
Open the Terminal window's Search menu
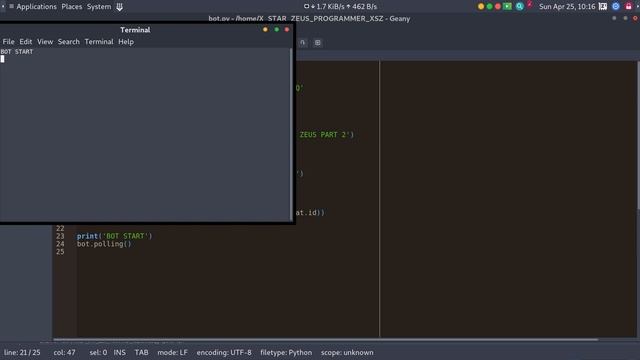coord(69,42)
